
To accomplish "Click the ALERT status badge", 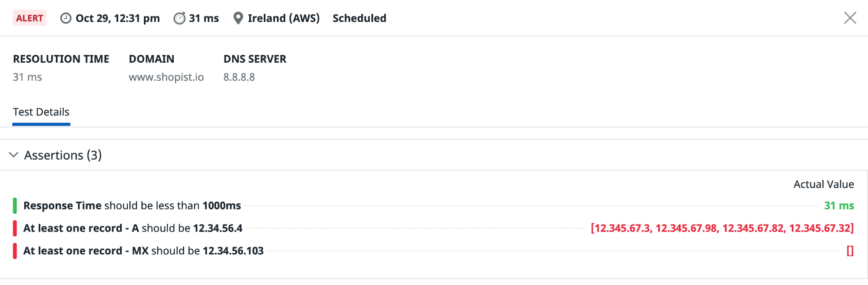I will 30,18.
